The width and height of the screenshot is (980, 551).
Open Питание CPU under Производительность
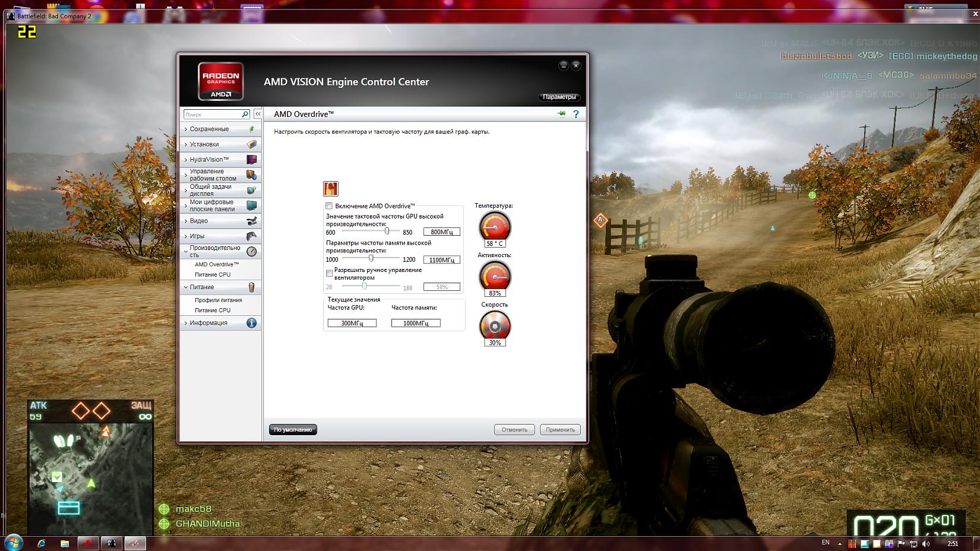pyautogui.click(x=213, y=275)
